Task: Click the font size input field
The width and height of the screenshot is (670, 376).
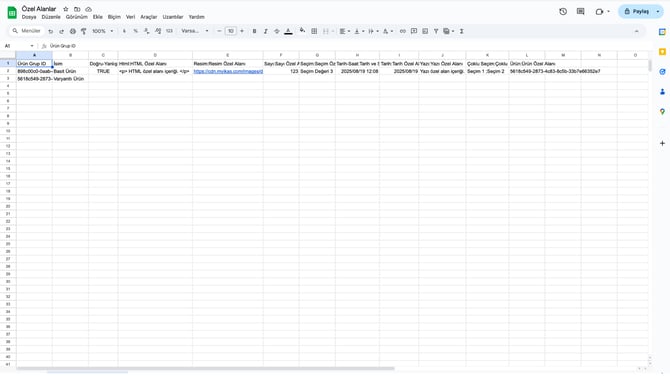Action: tap(231, 31)
